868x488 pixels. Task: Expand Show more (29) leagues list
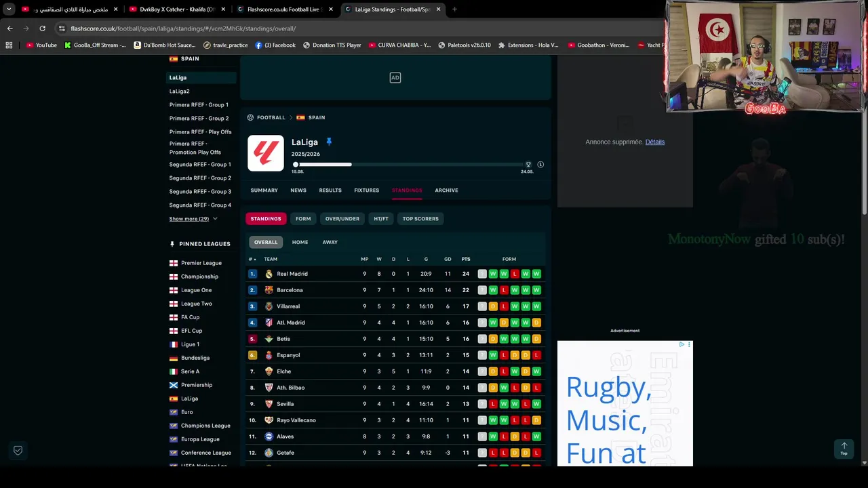point(193,219)
